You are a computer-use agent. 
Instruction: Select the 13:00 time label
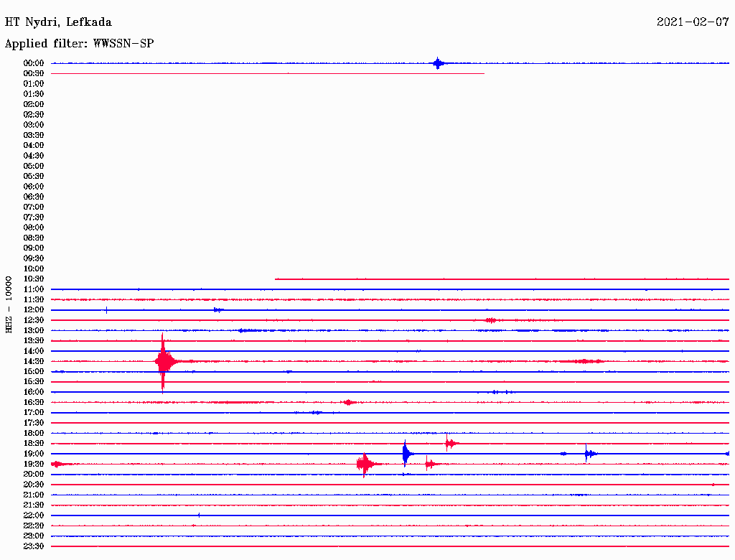tap(34, 330)
